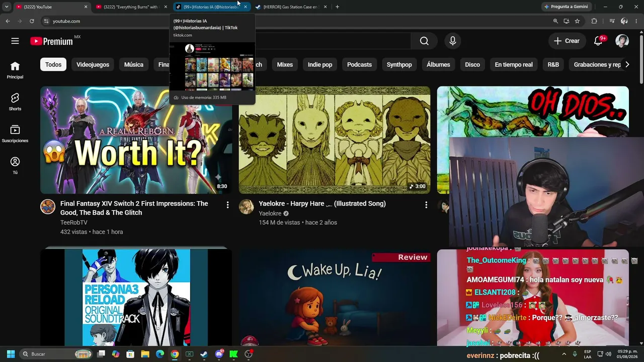
Task: Open the Chrome extensions puzzle icon
Action: [x=594, y=21]
